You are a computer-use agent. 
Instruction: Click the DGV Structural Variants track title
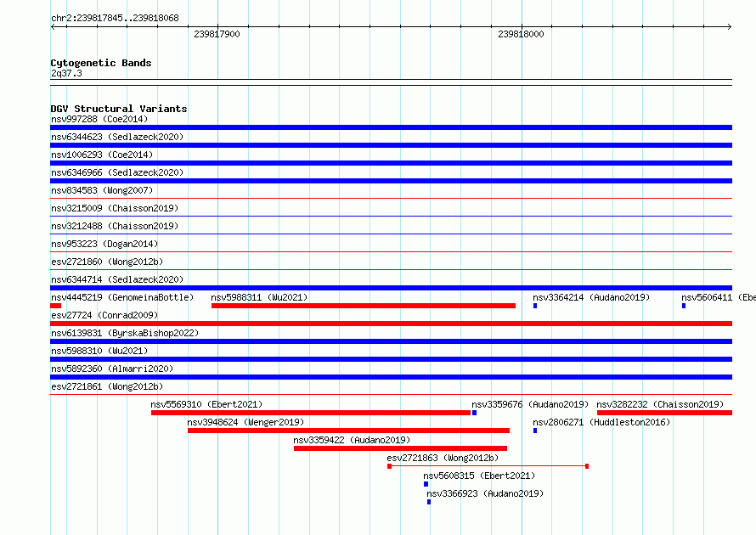[119, 109]
